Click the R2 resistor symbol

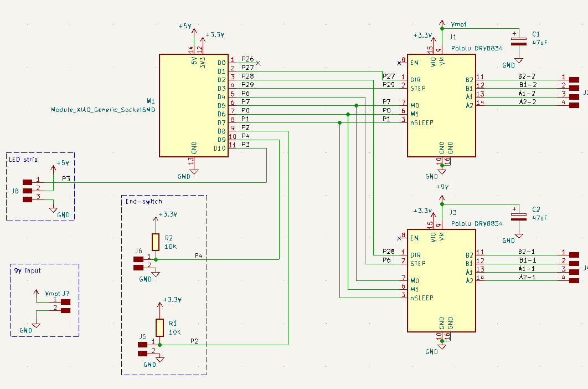coord(156,242)
